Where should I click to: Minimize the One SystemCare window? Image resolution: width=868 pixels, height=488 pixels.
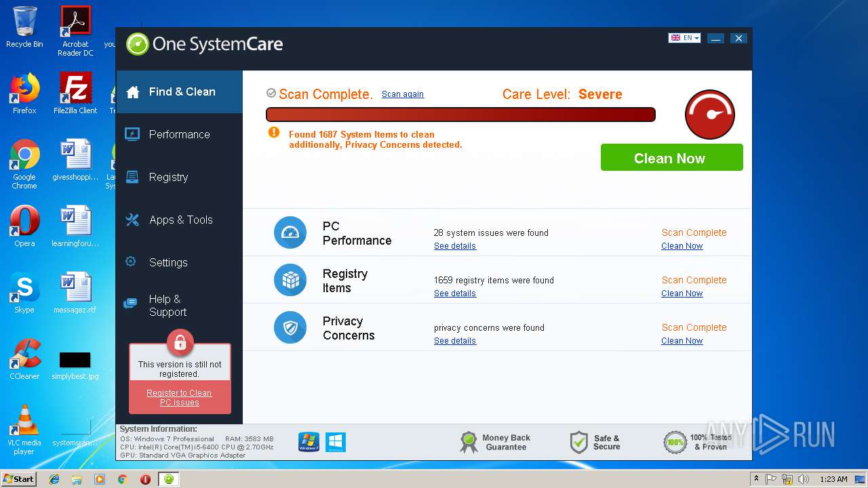pyautogui.click(x=715, y=39)
